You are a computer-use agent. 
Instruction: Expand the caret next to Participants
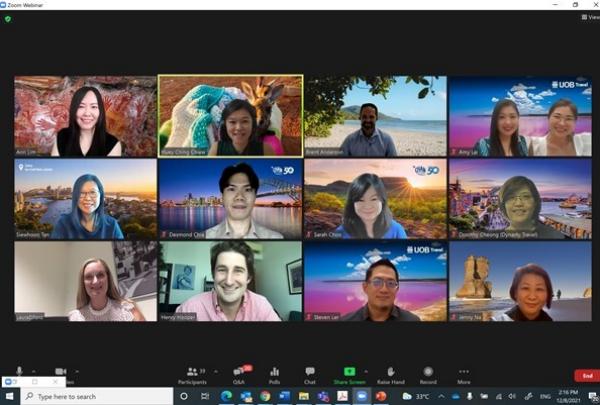click(x=215, y=371)
